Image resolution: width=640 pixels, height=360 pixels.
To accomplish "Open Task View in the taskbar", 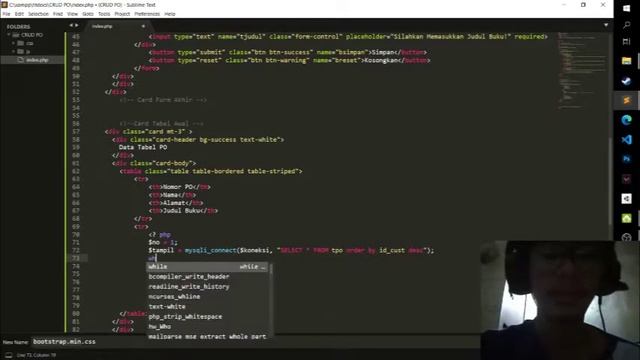I will (x=627, y=42).
